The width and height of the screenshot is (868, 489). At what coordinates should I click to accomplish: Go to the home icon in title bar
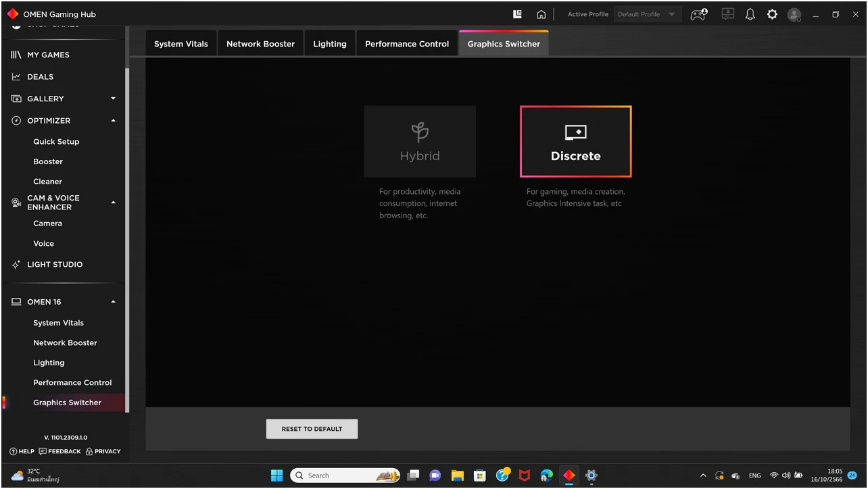pyautogui.click(x=541, y=14)
